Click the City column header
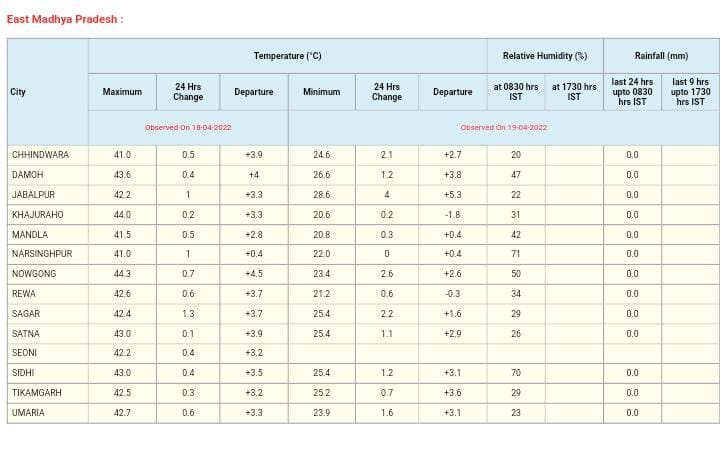This screenshot has height=456, width=720. pos(18,92)
